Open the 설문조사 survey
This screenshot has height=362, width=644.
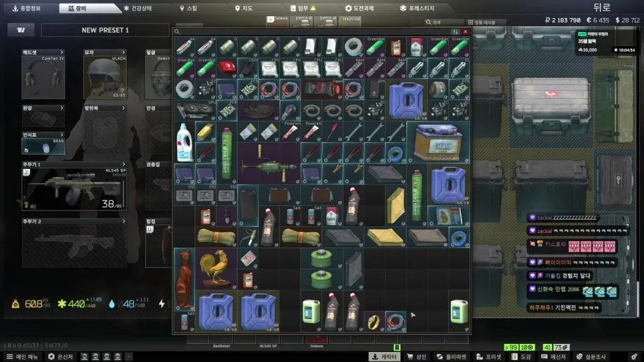point(591,357)
